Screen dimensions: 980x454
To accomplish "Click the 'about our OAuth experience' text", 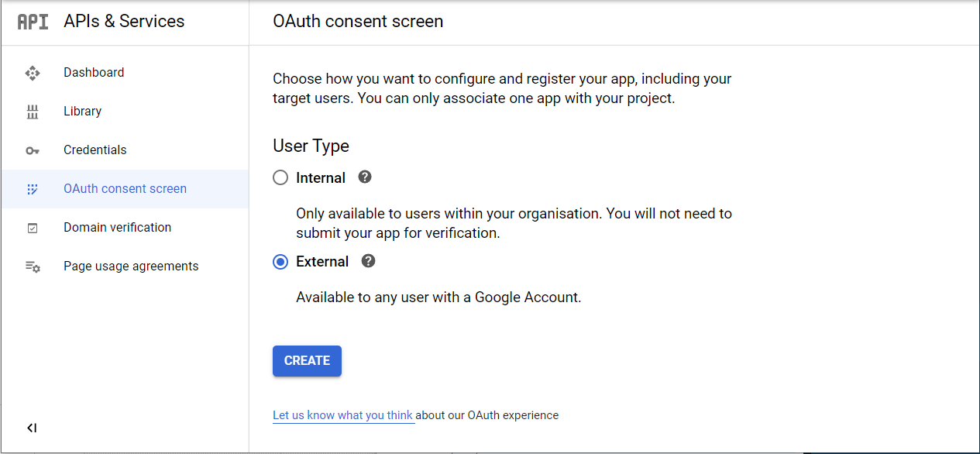I will pyautogui.click(x=487, y=415).
